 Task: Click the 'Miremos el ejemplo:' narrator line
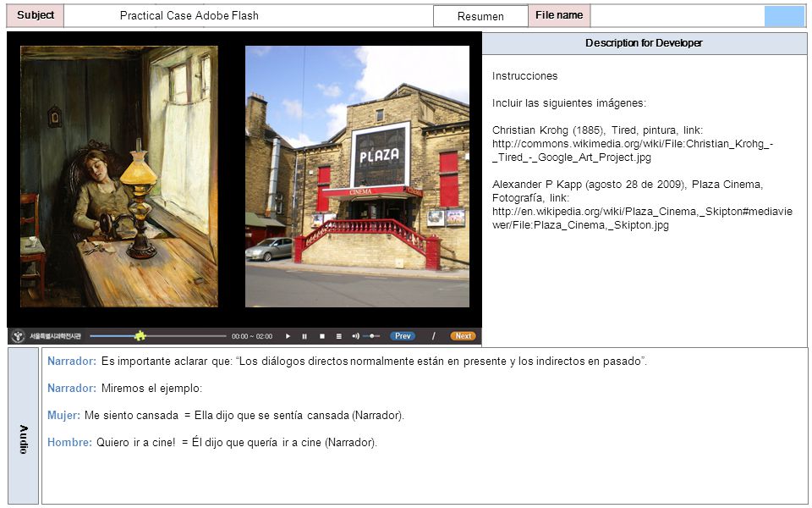[x=125, y=388]
